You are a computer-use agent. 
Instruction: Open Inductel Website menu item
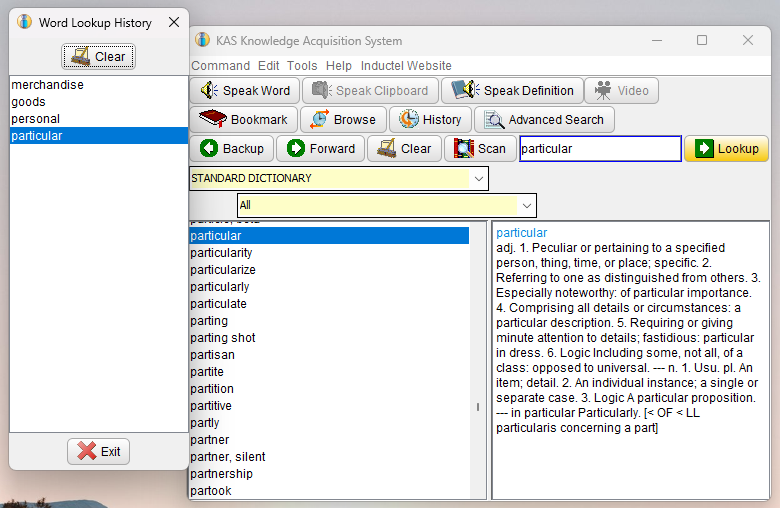coord(406,66)
